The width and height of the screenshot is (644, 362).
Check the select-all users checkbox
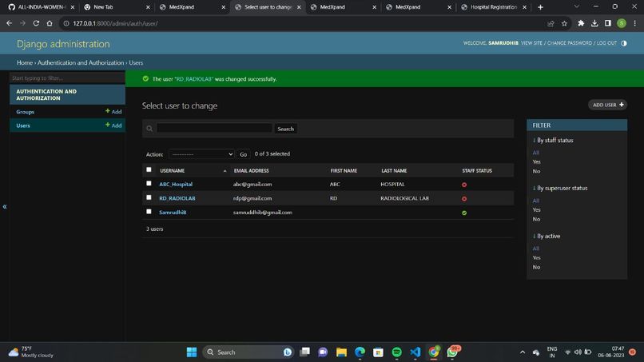[149, 169]
